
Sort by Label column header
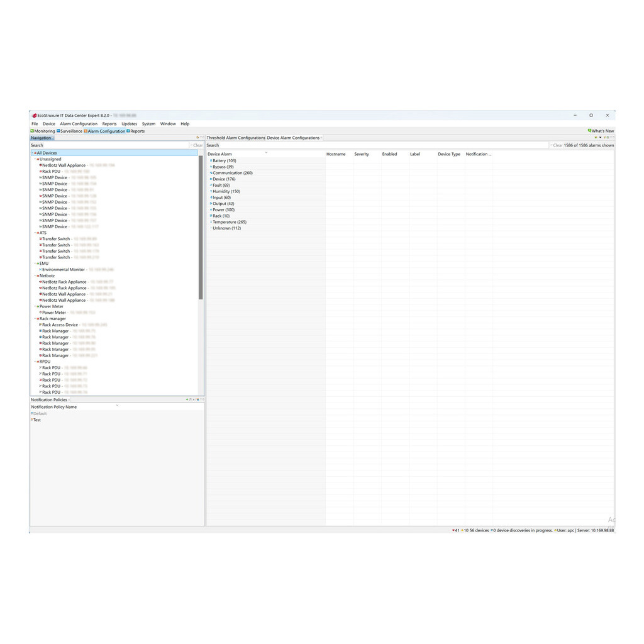tap(423, 154)
